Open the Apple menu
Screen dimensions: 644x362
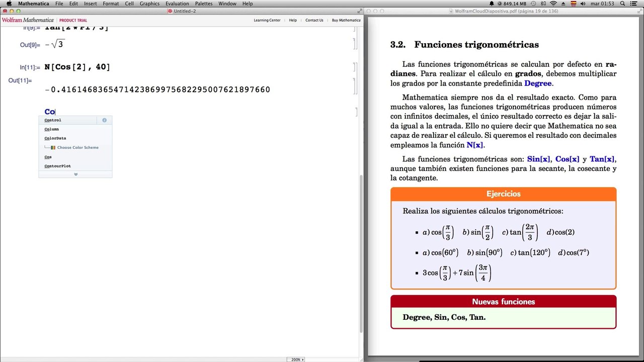9,4
